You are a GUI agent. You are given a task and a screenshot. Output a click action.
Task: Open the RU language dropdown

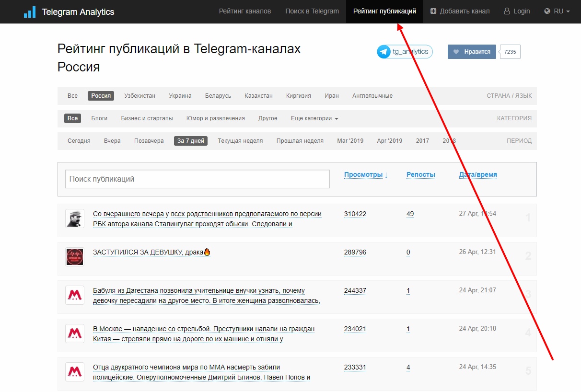click(557, 12)
